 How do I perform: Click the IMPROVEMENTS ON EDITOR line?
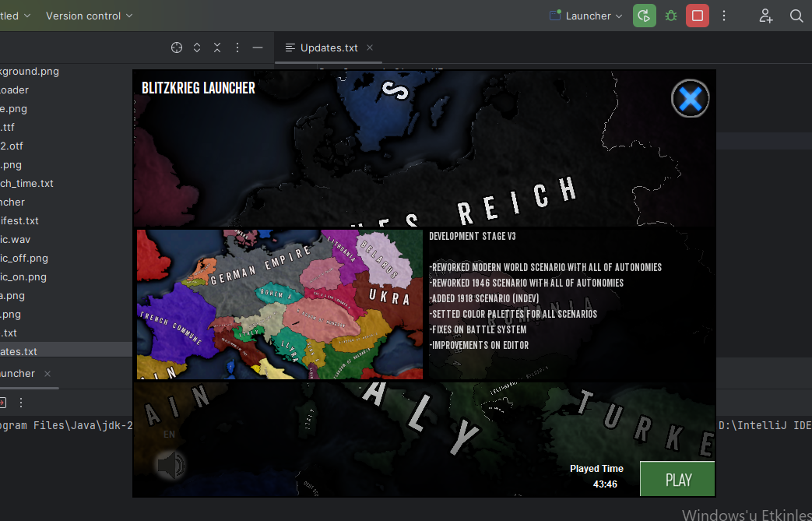pyautogui.click(x=479, y=345)
